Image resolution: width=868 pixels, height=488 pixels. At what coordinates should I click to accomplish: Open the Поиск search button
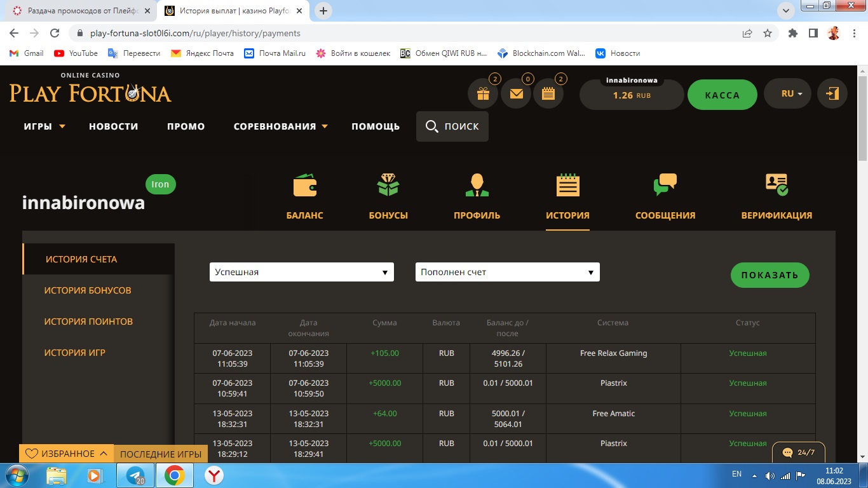(452, 126)
